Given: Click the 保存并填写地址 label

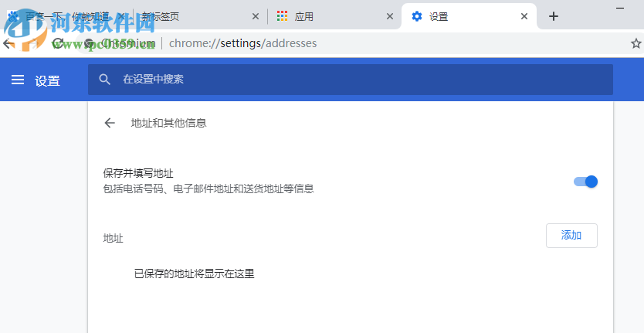Looking at the screenshot, I should 138,174.
